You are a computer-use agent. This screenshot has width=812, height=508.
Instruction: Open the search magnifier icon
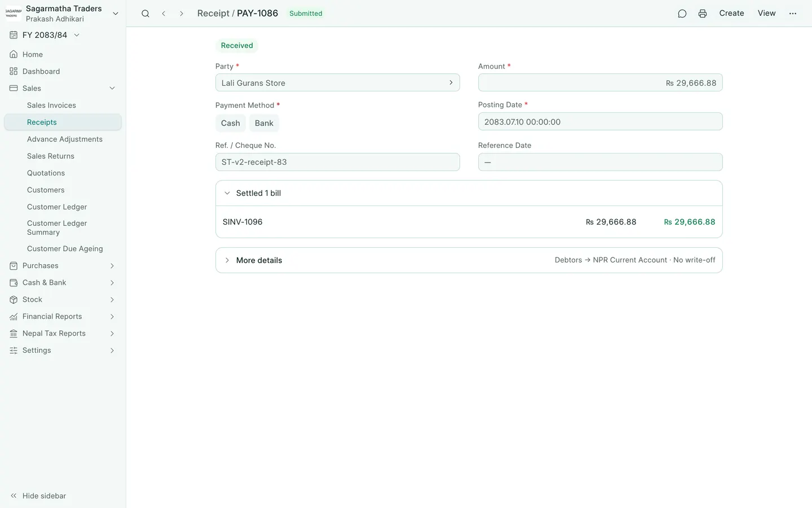(145, 14)
